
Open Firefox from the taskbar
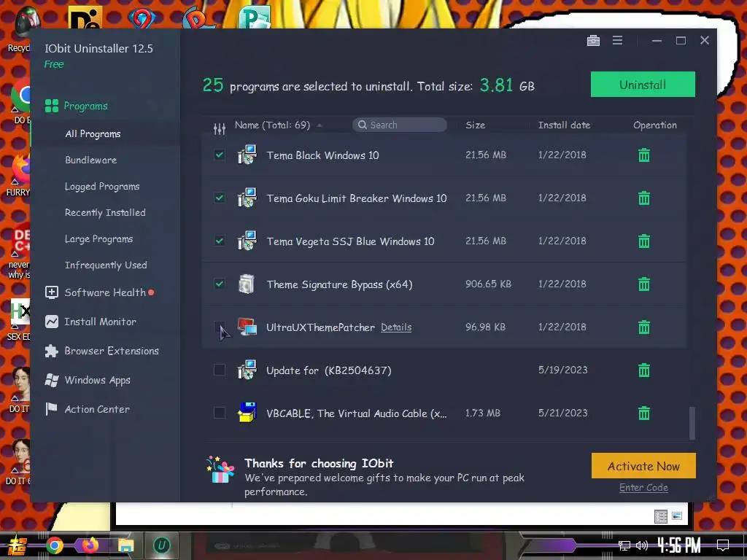[90, 545]
